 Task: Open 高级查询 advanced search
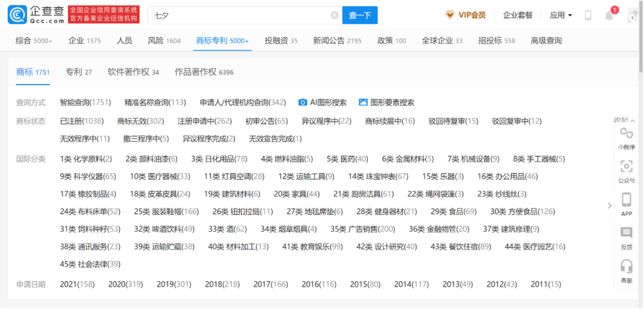coord(546,40)
